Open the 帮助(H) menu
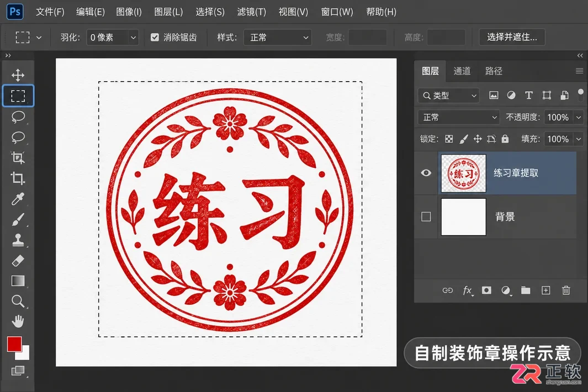The width and height of the screenshot is (588, 392). [x=381, y=12]
